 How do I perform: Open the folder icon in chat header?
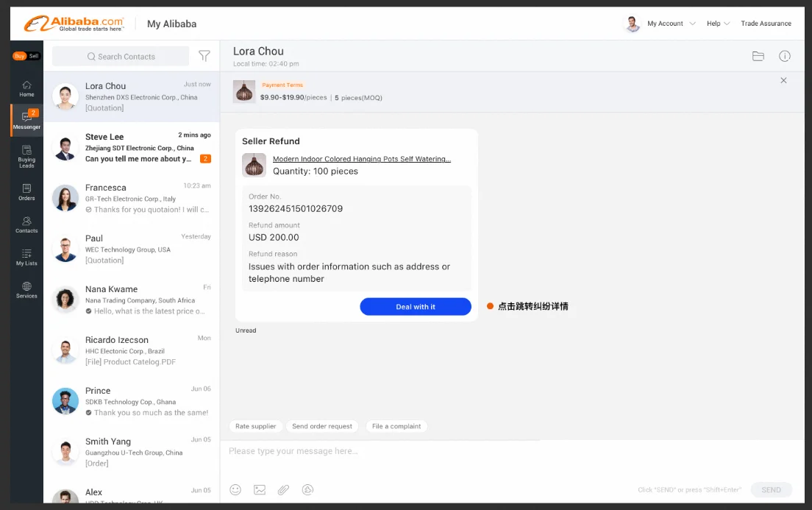click(758, 56)
